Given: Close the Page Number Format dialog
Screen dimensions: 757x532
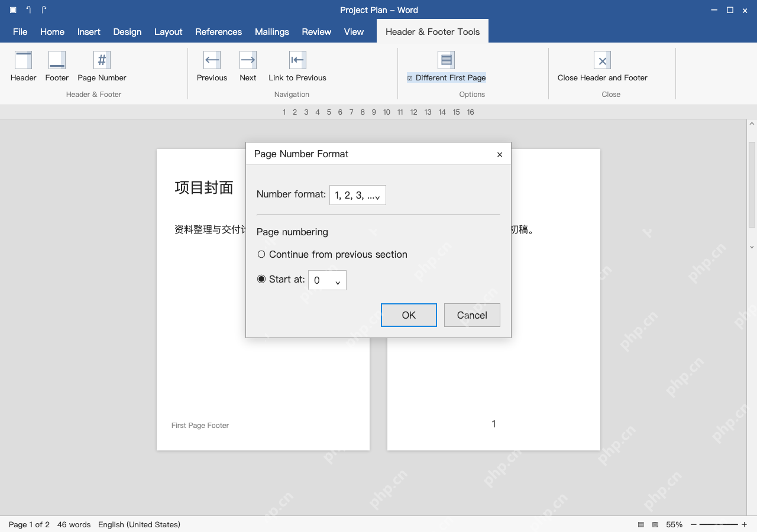Looking at the screenshot, I should (500, 154).
